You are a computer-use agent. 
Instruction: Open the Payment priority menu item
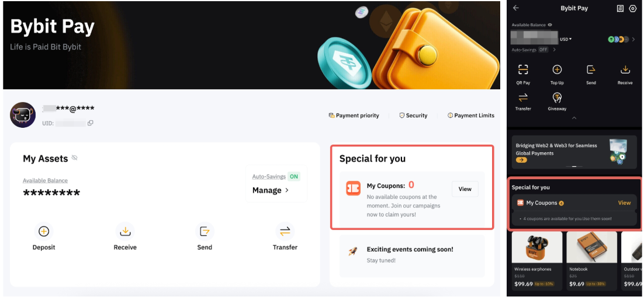coord(354,116)
